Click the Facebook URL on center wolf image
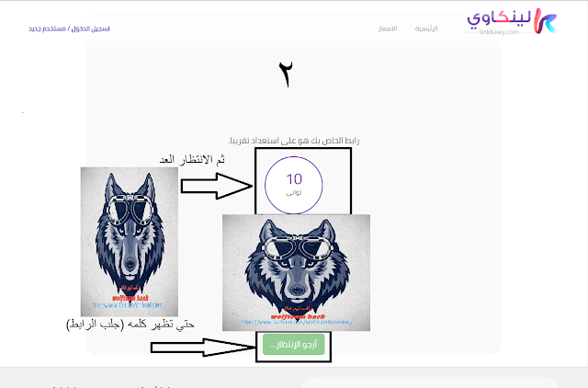The width and height of the screenshot is (588, 388). coord(297,322)
